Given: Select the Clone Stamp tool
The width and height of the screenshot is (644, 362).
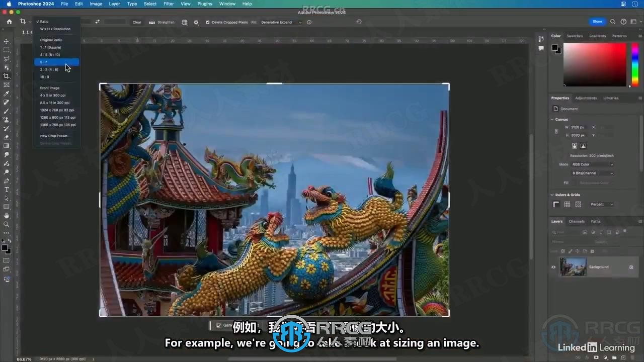Looking at the screenshot, I should [7, 120].
